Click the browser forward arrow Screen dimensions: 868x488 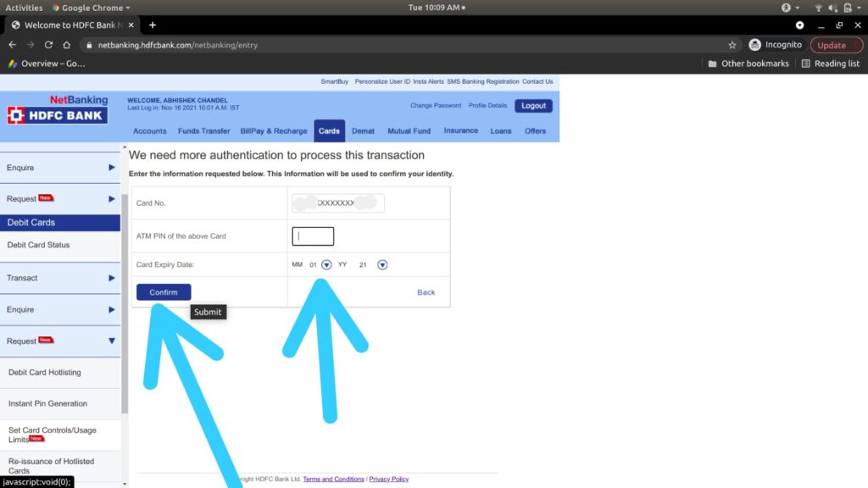[x=31, y=45]
